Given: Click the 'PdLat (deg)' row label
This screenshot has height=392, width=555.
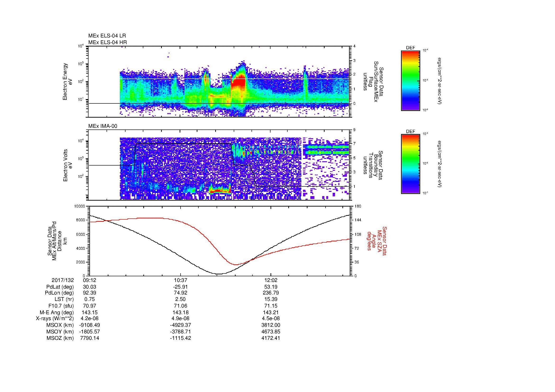Looking at the screenshot, I should [60, 287].
